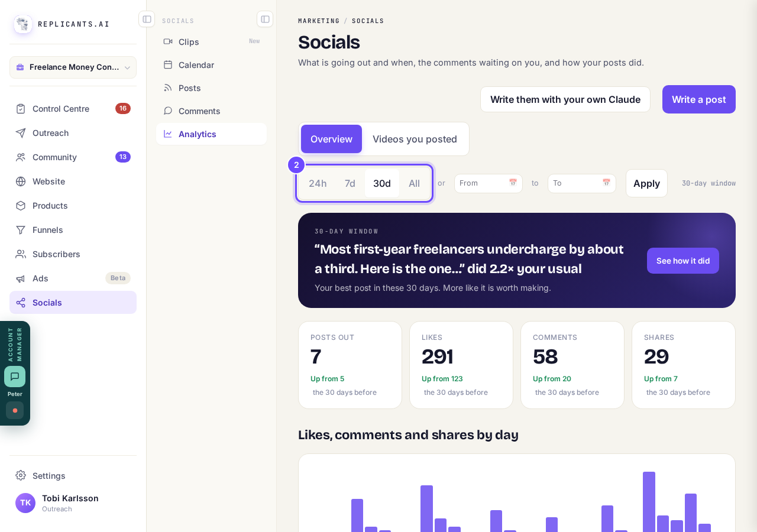This screenshot has width=757, height=532.
Task: Open the Replicants.ai logo icon
Action: [x=23, y=24]
